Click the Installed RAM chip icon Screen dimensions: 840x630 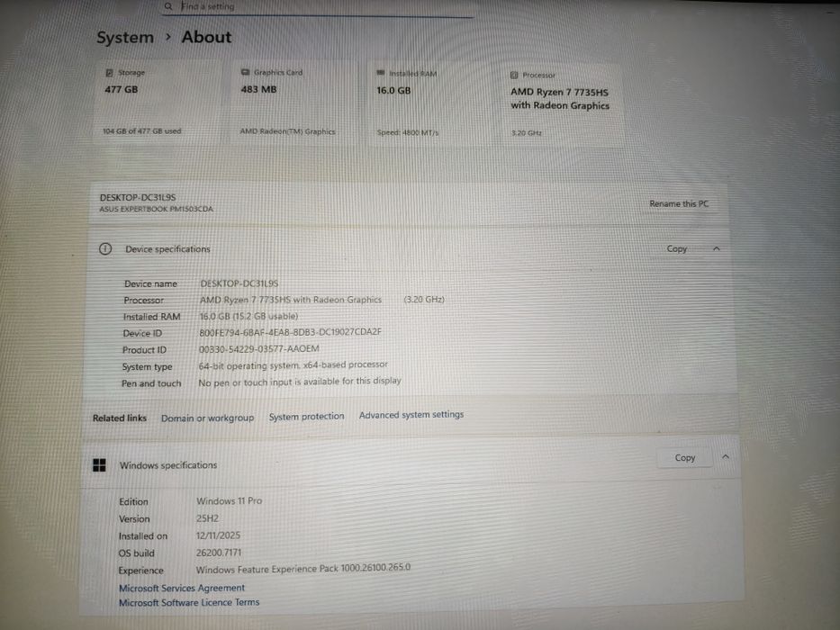[381, 73]
